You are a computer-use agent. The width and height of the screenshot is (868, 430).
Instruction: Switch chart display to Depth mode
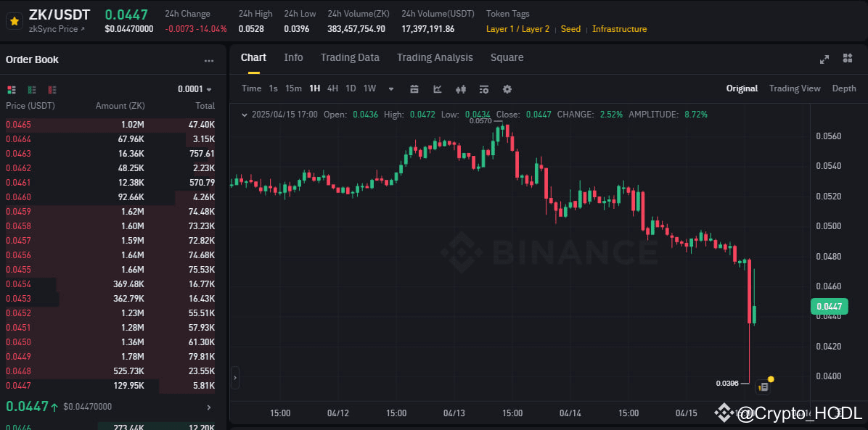[x=843, y=88]
